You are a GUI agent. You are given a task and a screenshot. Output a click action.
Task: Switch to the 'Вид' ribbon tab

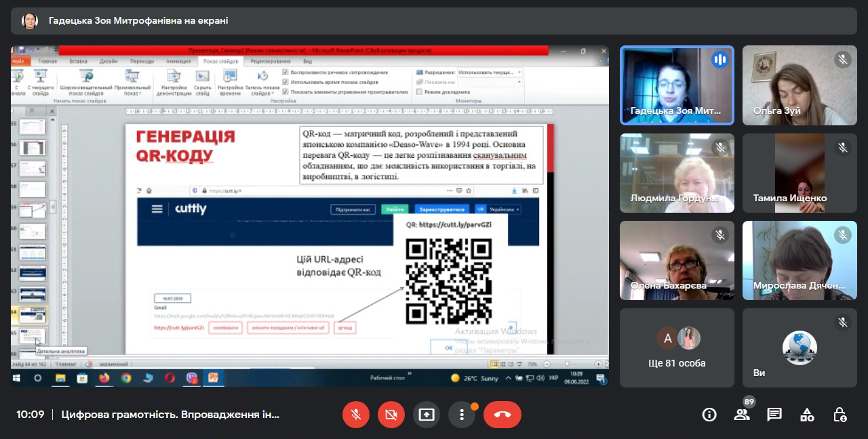[307, 61]
